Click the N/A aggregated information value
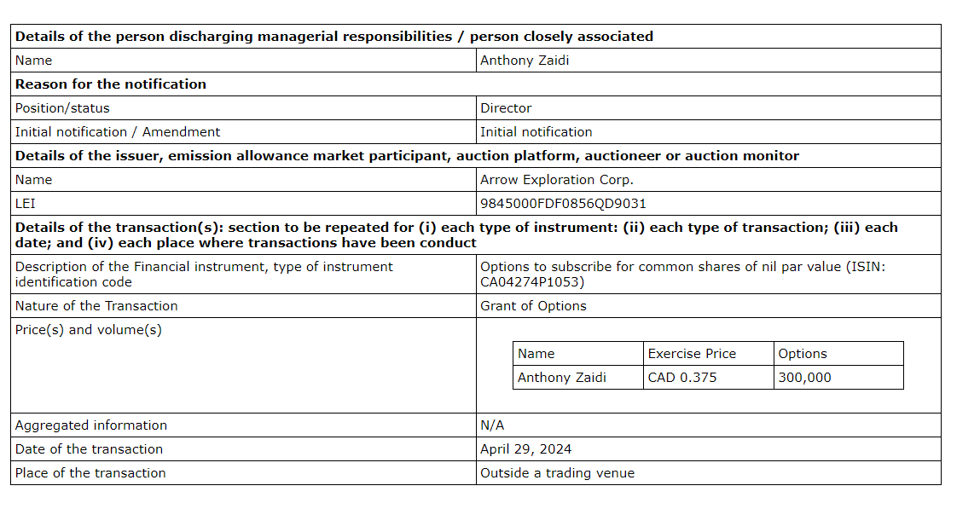Image resolution: width=980 pixels, height=509 pixels. [492, 425]
